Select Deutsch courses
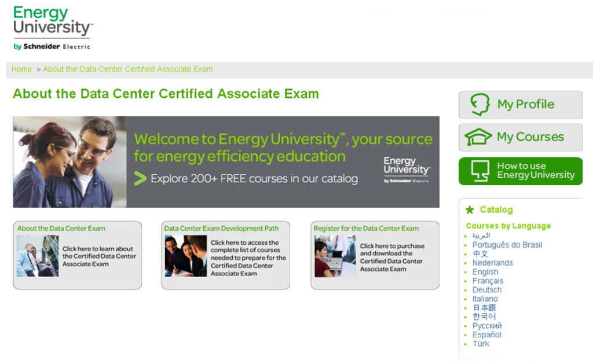Viewport: 593px width, 364px height. point(487,290)
